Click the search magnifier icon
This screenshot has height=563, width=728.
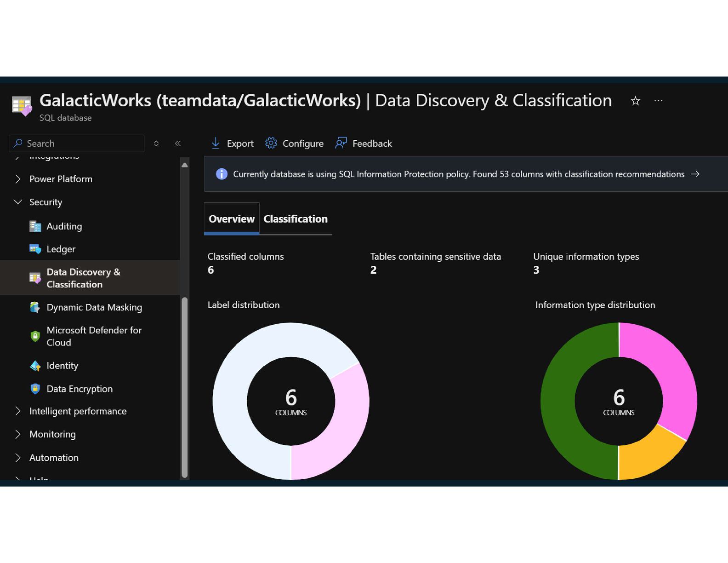pyautogui.click(x=18, y=144)
